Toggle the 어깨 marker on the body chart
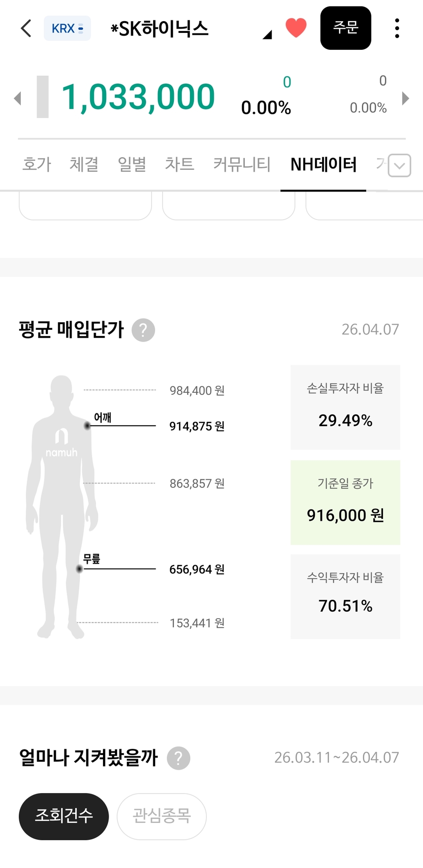 click(x=86, y=426)
